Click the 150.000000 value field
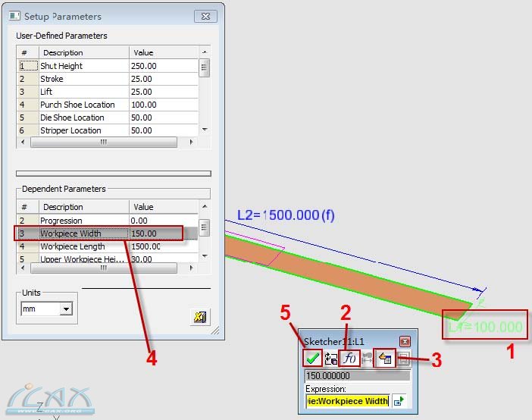 (358, 375)
